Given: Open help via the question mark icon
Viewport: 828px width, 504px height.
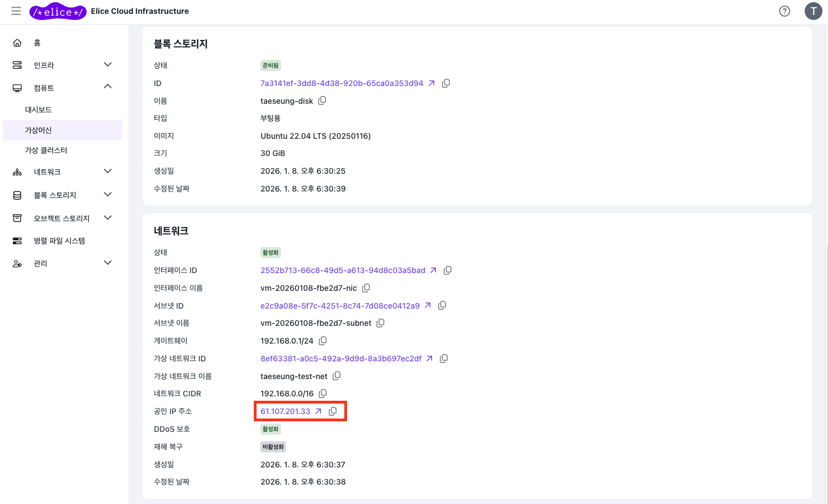Looking at the screenshot, I should click(x=784, y=11).
